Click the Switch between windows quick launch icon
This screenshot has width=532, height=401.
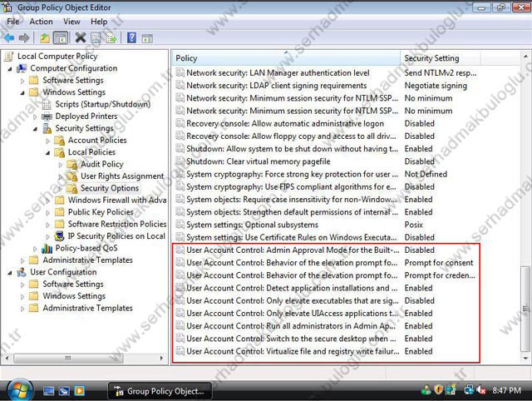(64, 391)
